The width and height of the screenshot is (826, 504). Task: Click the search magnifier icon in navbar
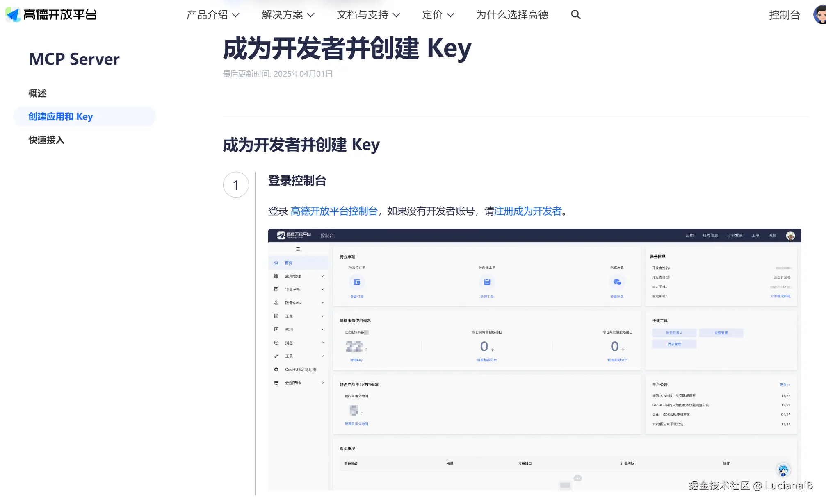coord(575,15)
